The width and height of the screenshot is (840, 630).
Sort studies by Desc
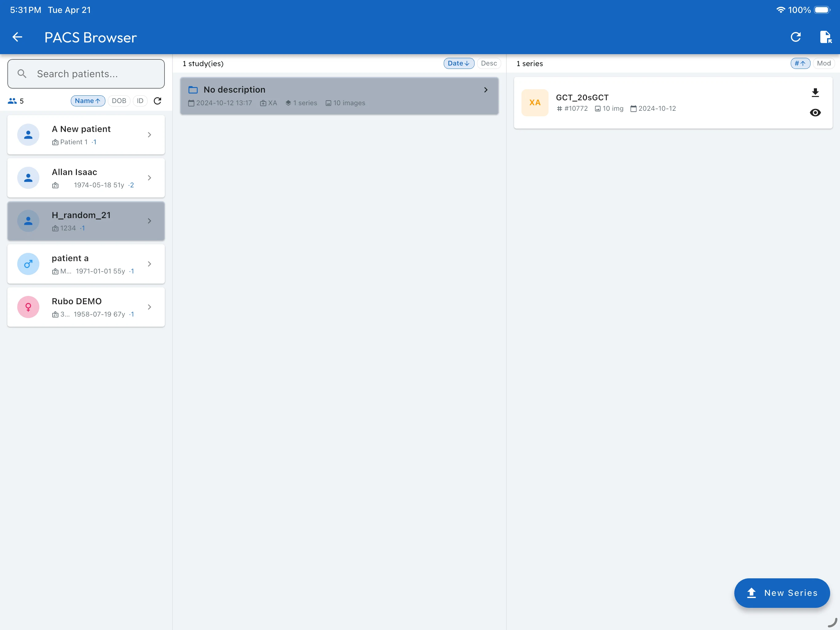tap(489, 63)
